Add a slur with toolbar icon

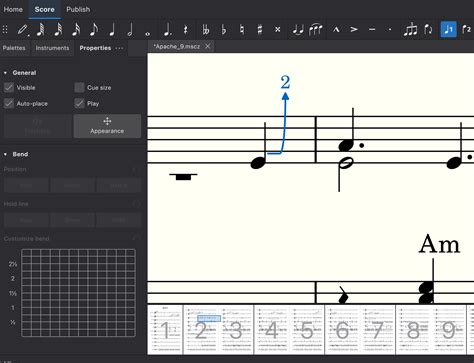pos(315,30)
